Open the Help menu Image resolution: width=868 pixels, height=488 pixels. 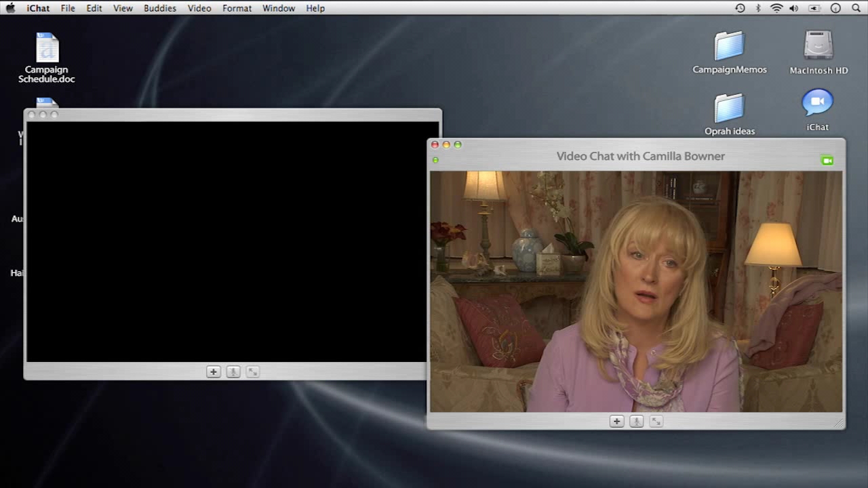(315, 8)
